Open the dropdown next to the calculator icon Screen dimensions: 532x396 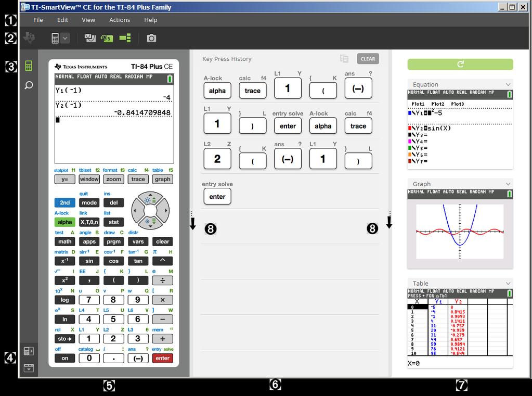point(65,38)
